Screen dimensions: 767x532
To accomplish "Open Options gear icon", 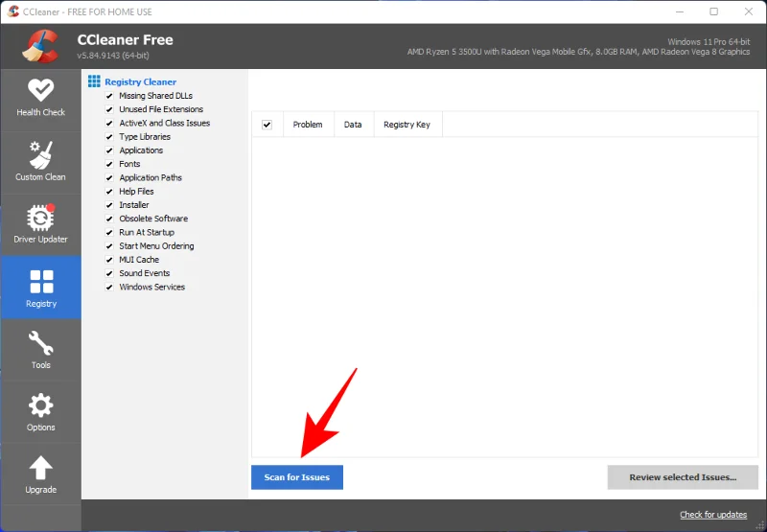I will (40, 405).
